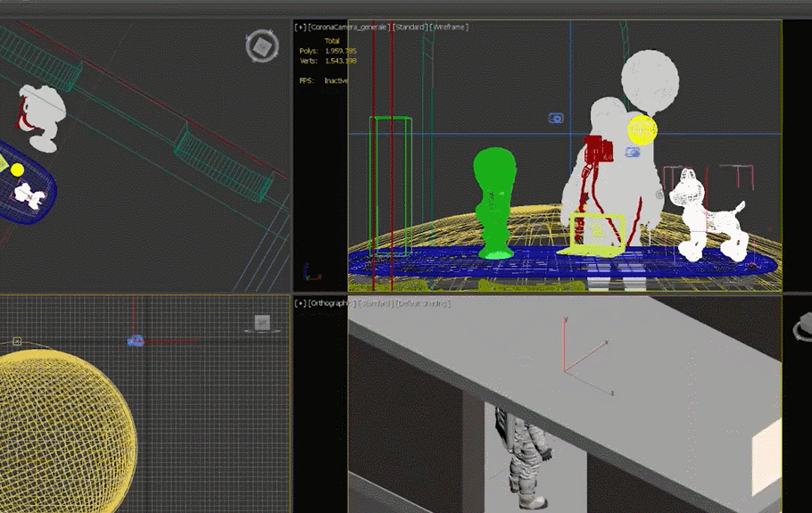Select the blue platform base in the CoronaCamera viewport
This screenshot has width=812, height=513.
tap(563, 262)
